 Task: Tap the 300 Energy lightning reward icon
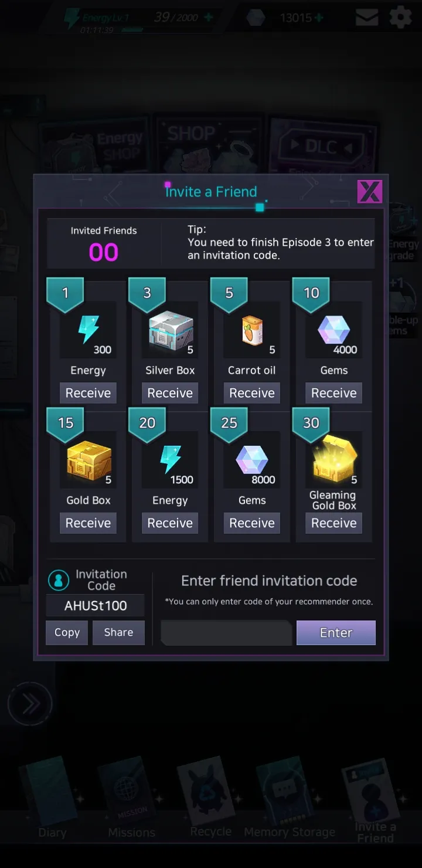click(88, 330)
